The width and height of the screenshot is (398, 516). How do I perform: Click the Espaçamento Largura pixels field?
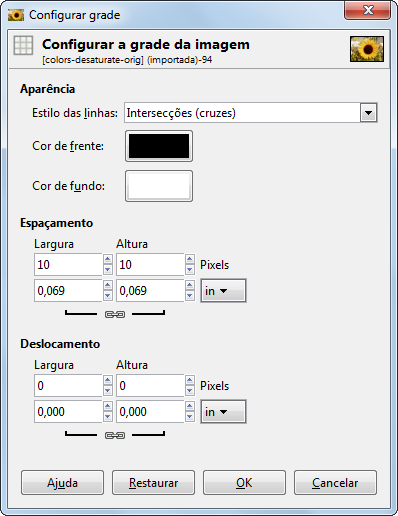(x=68, y=265)
